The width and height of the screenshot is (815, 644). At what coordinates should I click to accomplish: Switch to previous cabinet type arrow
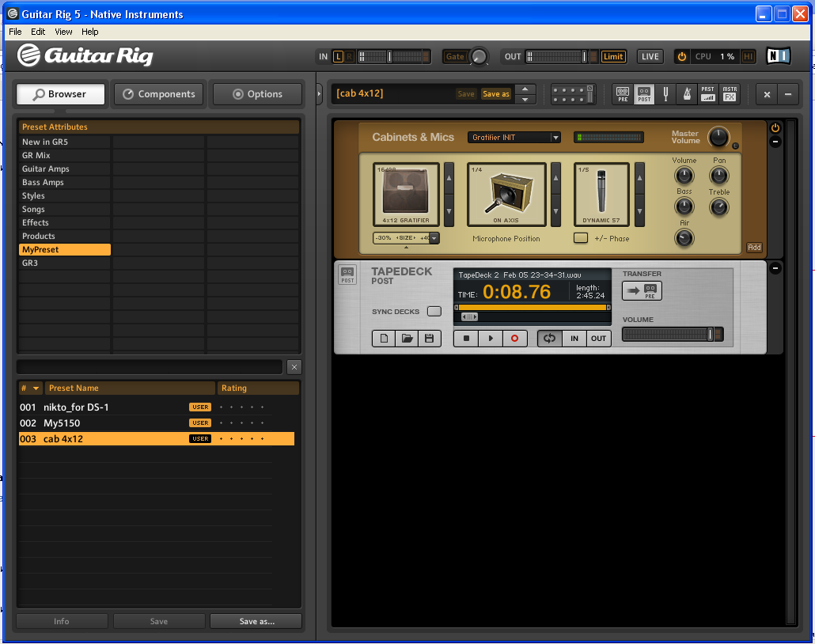[x=449, y=178]
